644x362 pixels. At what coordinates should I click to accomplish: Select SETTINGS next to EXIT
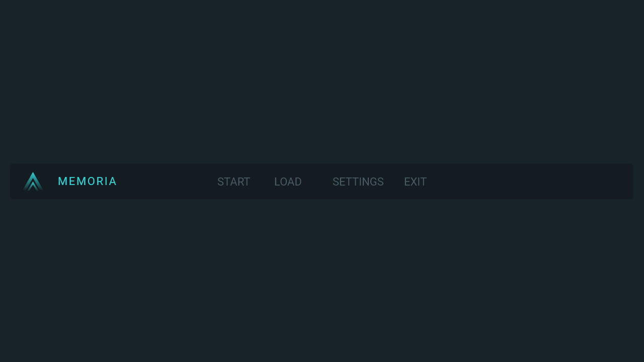(x=358, y=182)
